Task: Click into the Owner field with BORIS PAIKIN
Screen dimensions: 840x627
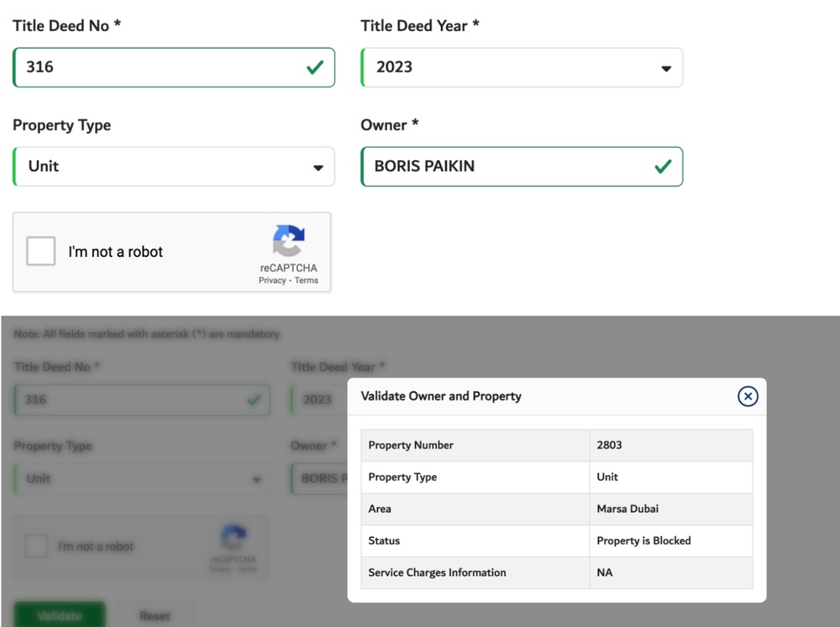Action: pos(504,166)
